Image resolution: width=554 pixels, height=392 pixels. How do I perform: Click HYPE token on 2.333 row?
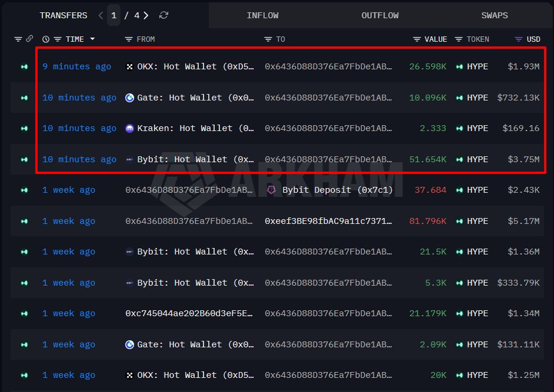pos(478,128)
